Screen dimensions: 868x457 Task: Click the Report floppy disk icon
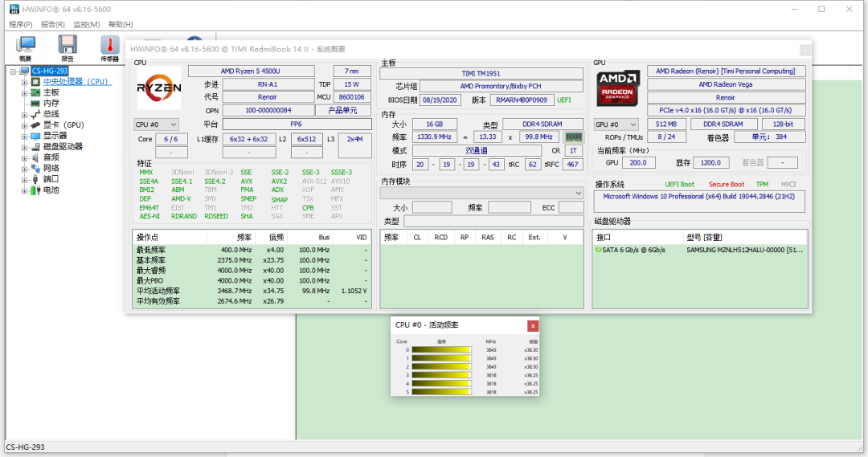click(x=68, y=48)
